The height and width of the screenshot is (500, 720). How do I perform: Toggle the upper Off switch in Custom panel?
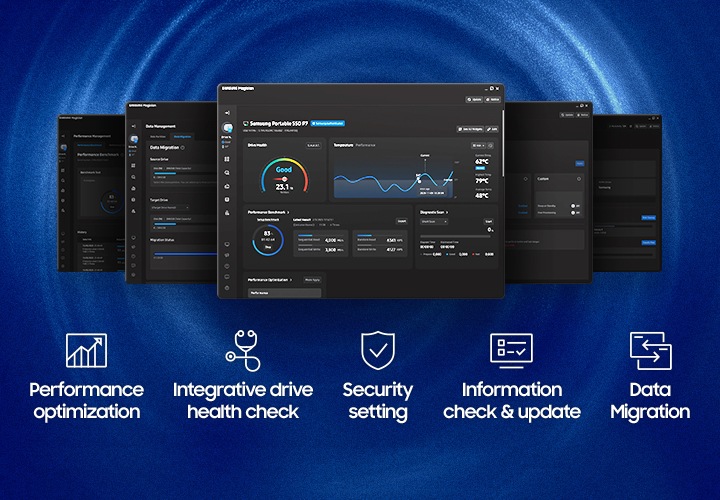click(x=575, y=206)
